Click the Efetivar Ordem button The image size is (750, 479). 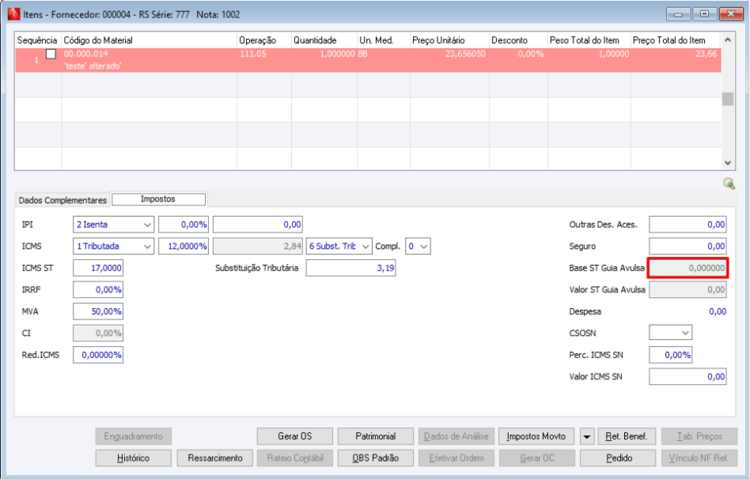tap(456, 458)
